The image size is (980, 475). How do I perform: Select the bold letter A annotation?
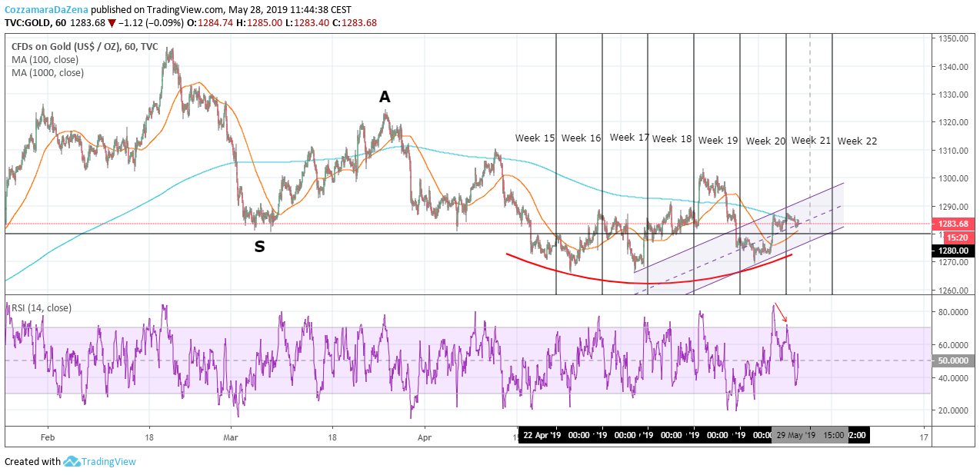pos(385,97)
